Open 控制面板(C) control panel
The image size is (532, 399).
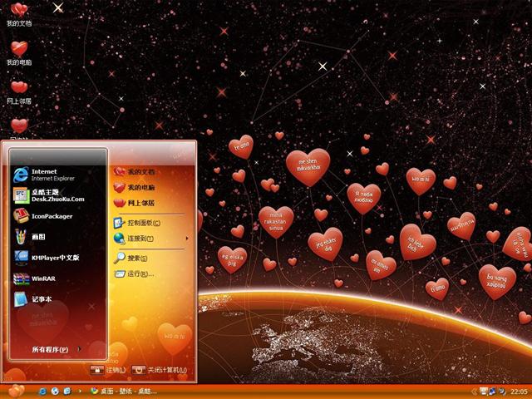tap(137, 223)
